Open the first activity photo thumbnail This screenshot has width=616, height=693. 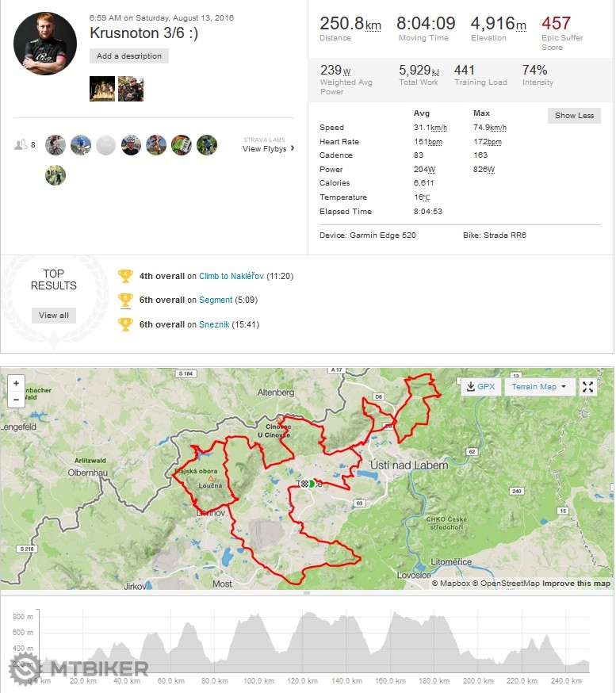(x=102, y=89)
